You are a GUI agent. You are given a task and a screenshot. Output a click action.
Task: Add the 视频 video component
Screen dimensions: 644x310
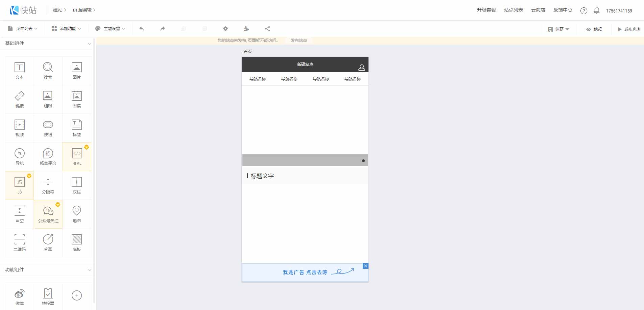19,128
